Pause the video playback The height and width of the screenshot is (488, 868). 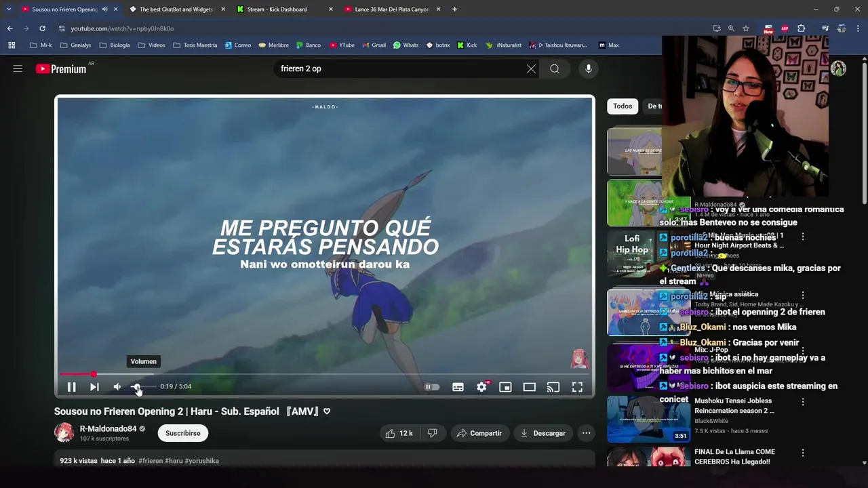71,387
